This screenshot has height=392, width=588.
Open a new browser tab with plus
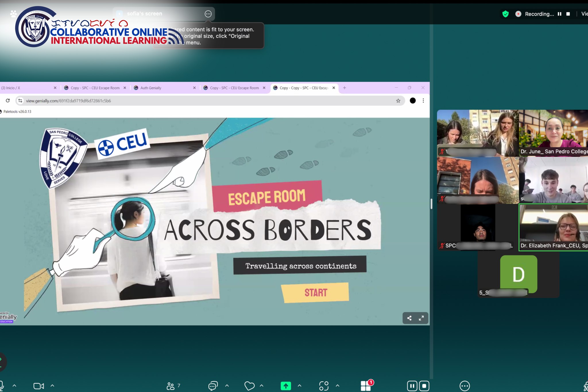pos(345,88)
